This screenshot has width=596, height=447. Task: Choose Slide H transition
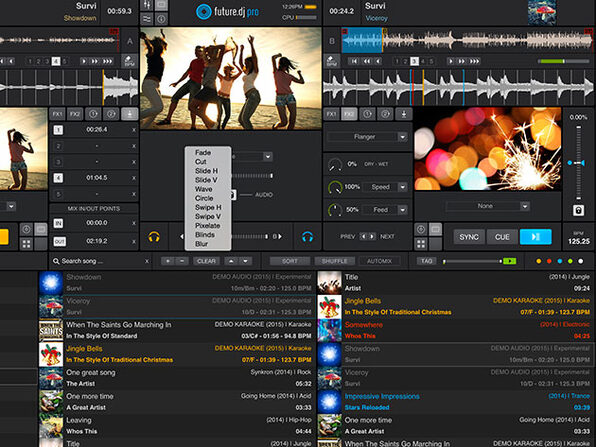pos(206,171)
